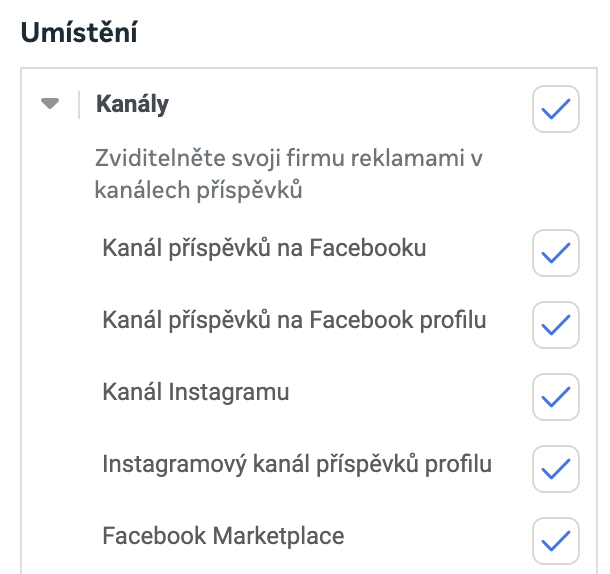Deselect the Facebook Marketplace checkbox

tap(555, 541)
